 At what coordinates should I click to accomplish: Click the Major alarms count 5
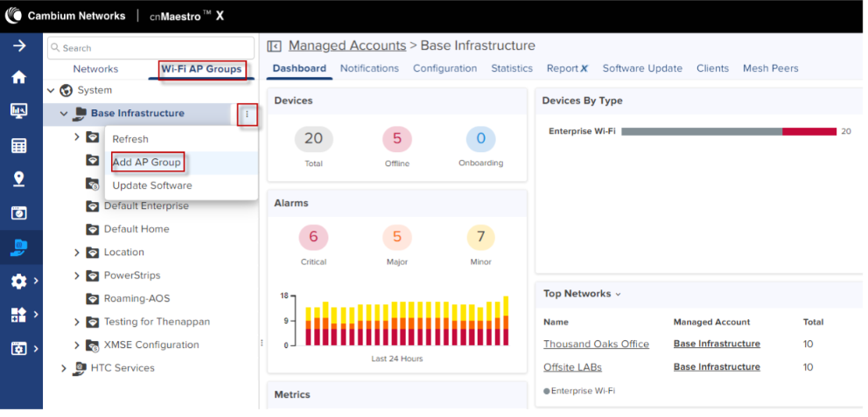pos(397,238)
